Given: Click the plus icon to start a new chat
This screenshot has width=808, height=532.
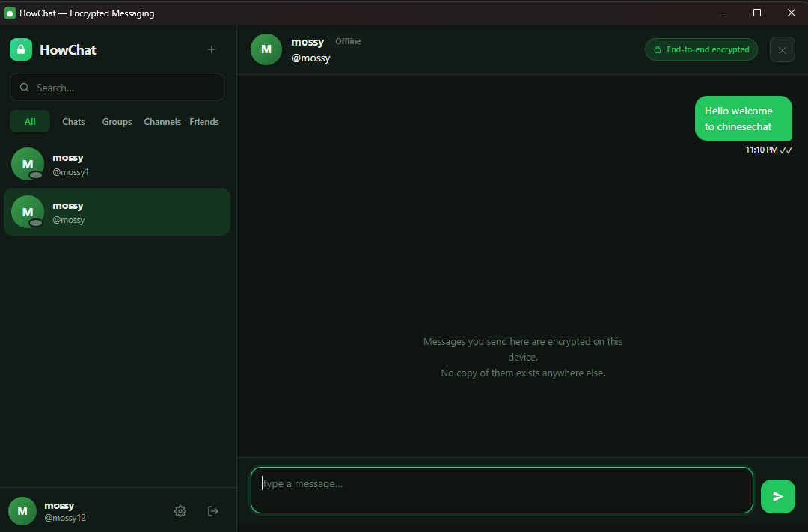Looking at the screenshot, I should [211, 49].
